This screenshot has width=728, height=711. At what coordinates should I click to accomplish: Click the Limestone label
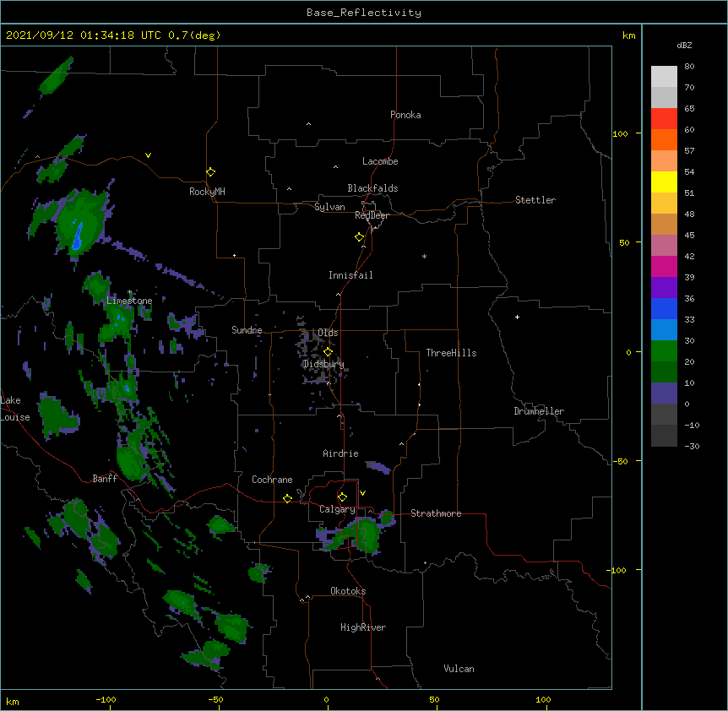coord(129,301)
